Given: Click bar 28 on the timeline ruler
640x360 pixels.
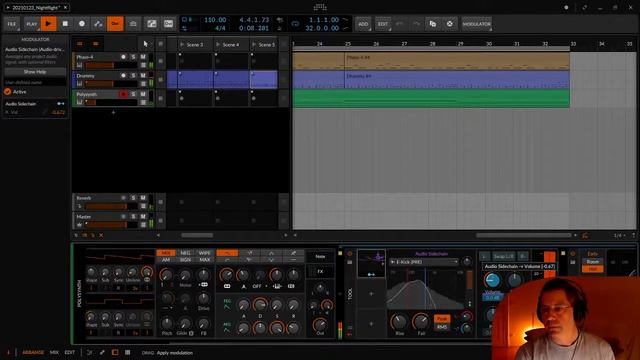Looking at the screenshot, I should click(432, 44).
